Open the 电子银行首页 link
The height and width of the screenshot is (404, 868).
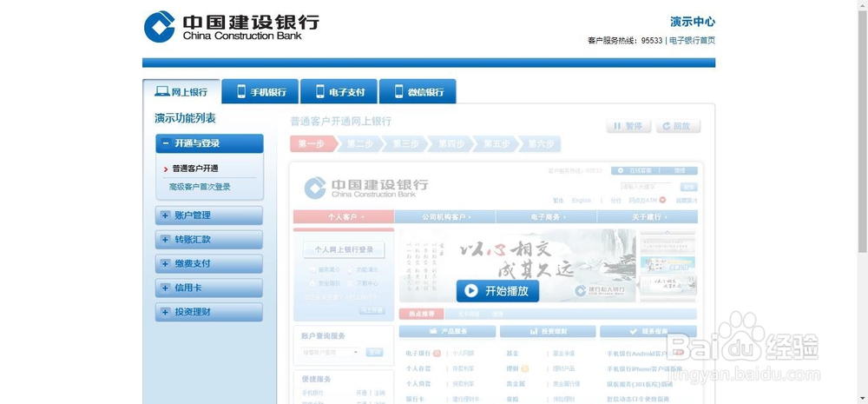692,41
